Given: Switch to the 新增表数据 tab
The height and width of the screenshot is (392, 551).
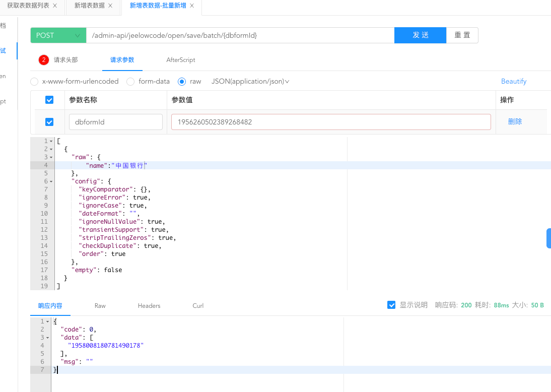Looking at the screenshot, I should click(x=90, y=6).
